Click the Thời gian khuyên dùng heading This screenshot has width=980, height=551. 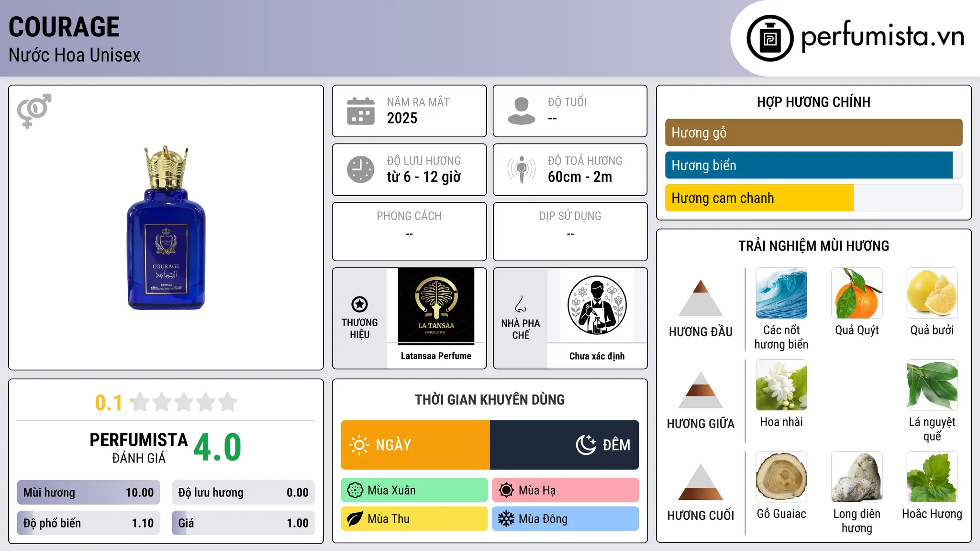pyautogui.click(x=490, y=399)
